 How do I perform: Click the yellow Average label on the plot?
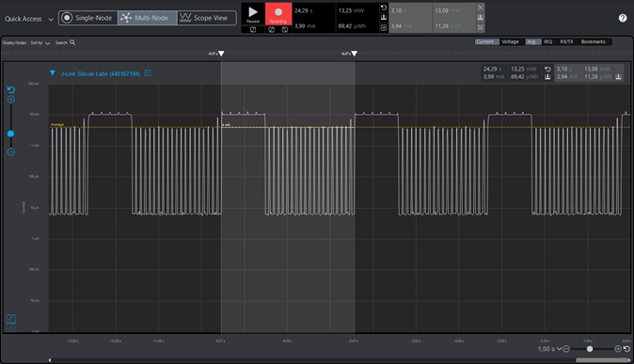click(57, 124)
